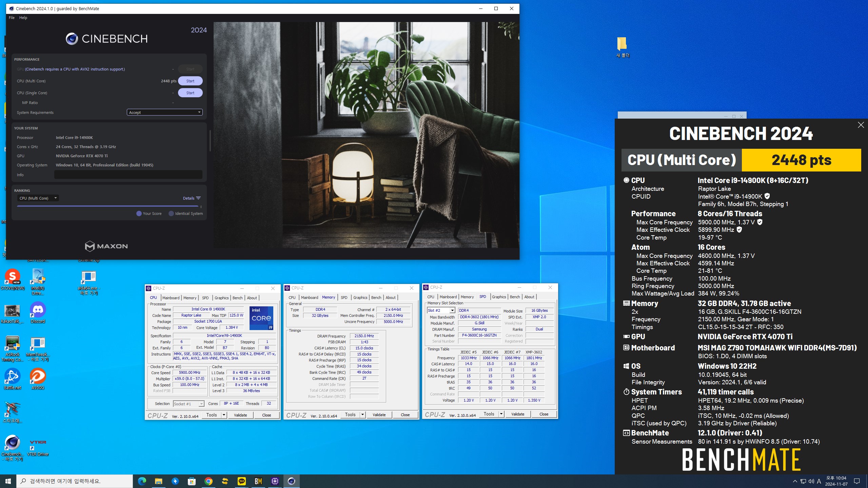Click the Part Number F4-3600C16-16GTZN field
868x488 pixels.
479,335
